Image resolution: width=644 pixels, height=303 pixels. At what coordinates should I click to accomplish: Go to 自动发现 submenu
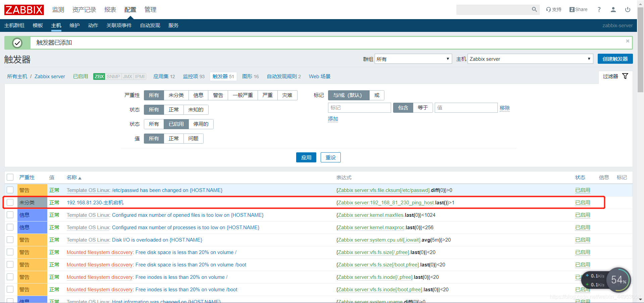150,26
